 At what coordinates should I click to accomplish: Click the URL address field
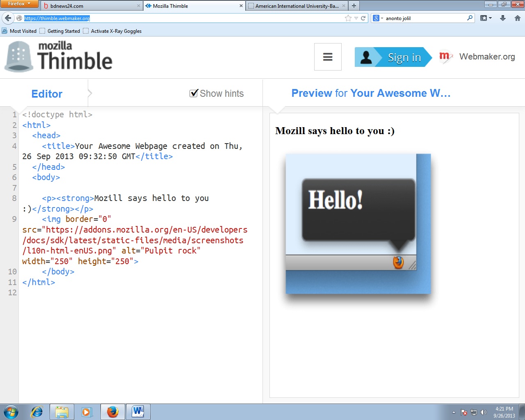(x=184, y=18)
